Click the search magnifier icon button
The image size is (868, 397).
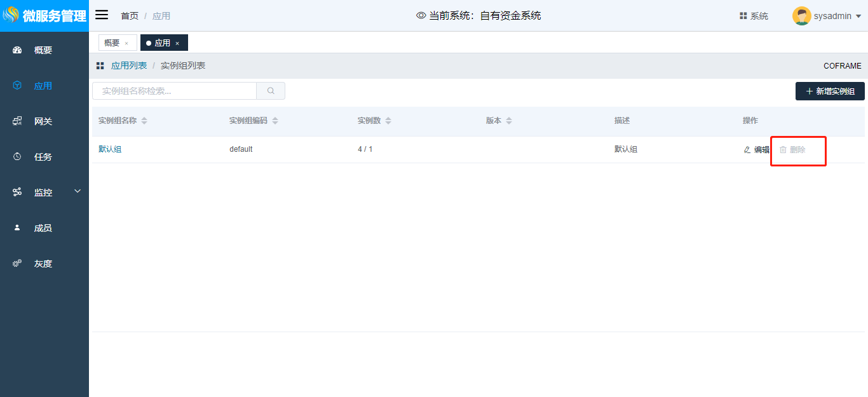click(x=271, y=91)
